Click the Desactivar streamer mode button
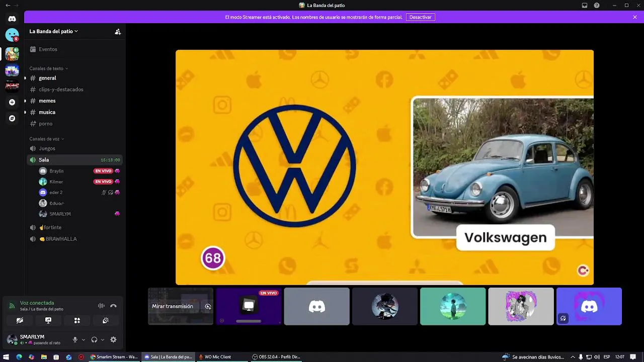 (x=420, y=17)
